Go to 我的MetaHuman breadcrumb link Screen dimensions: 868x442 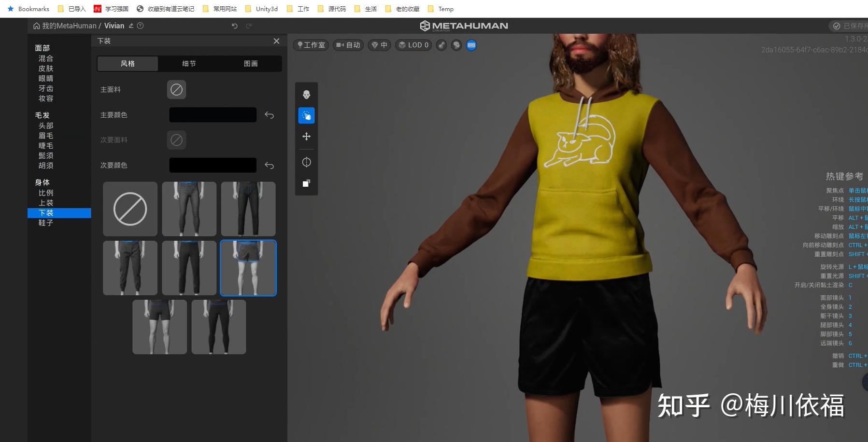pyautogui.click(x=69, y=26)
